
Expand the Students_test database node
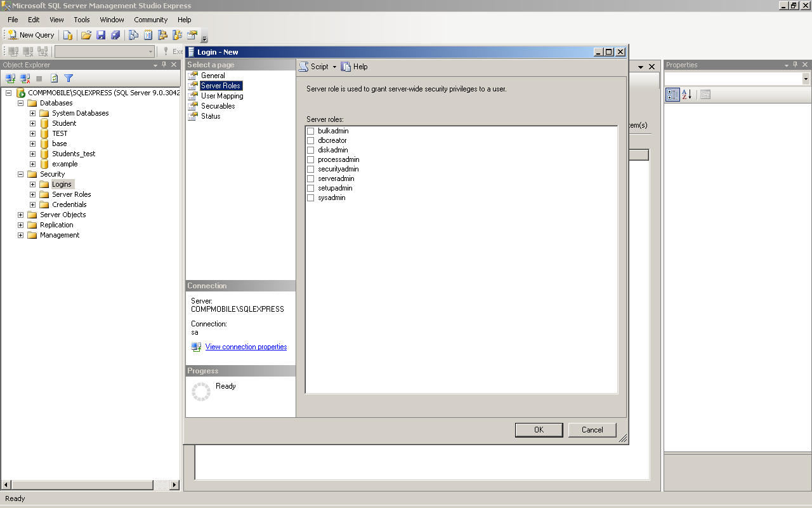point(32,154)
